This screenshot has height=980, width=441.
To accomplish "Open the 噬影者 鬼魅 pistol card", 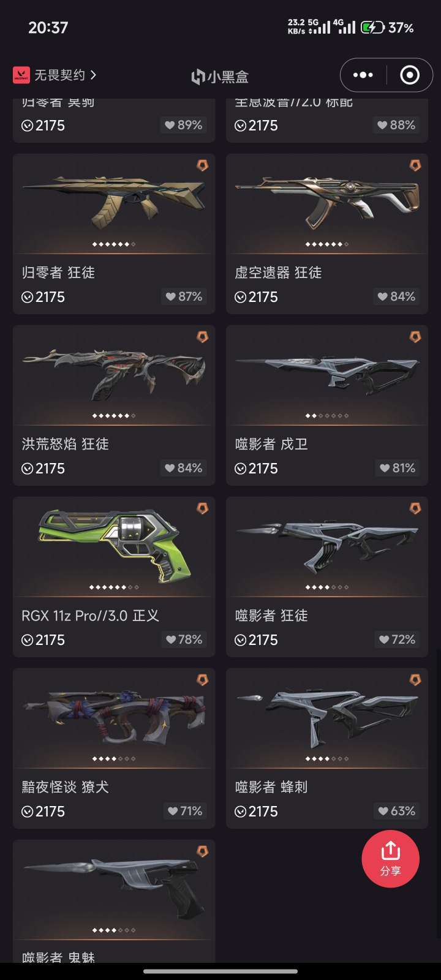I will click(x=114, y=901).
